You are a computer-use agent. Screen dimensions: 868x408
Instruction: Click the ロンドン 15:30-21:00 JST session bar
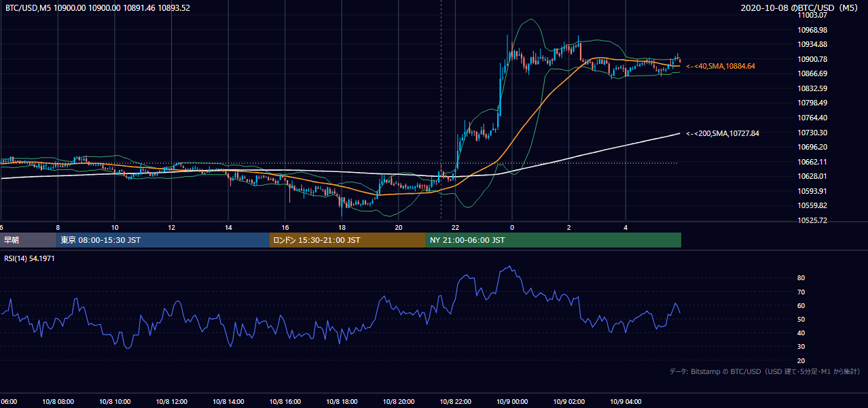click(x=348, y=240)
